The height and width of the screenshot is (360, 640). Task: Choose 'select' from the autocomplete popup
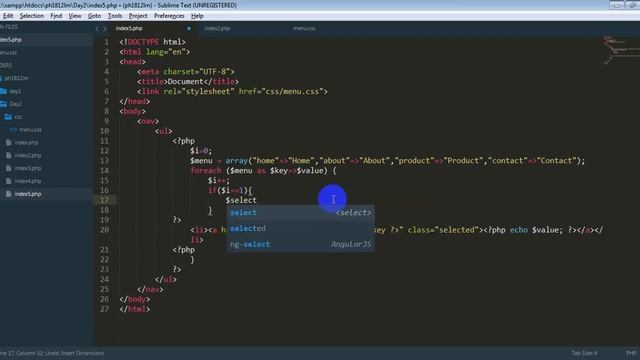(x=300, y=213)
